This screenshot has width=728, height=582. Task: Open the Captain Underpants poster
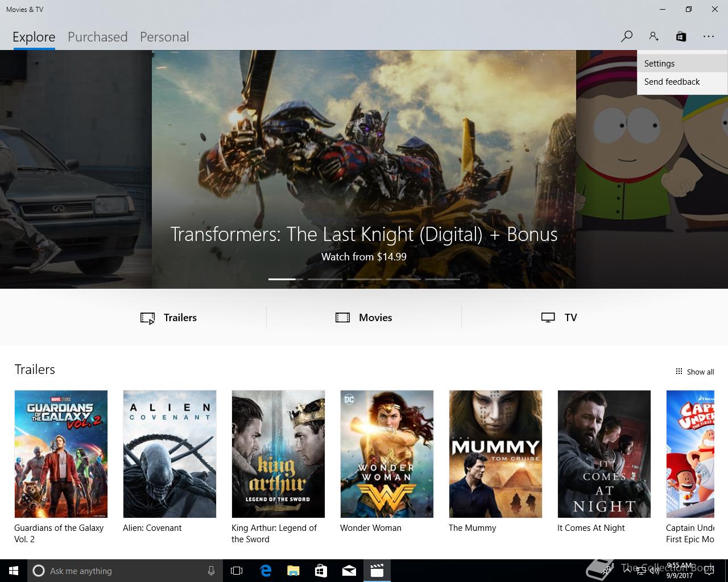point(690,454)
